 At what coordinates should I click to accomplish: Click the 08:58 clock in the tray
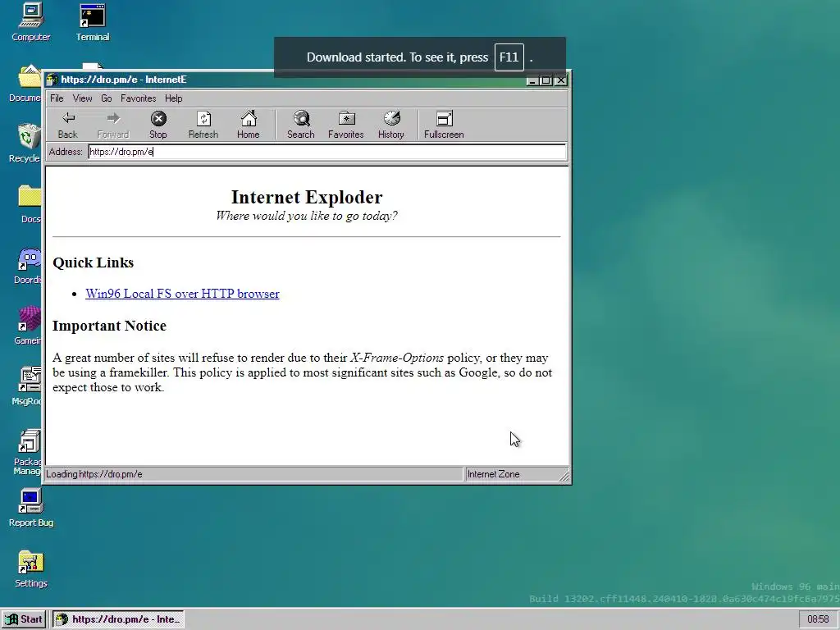coord(818,619)
